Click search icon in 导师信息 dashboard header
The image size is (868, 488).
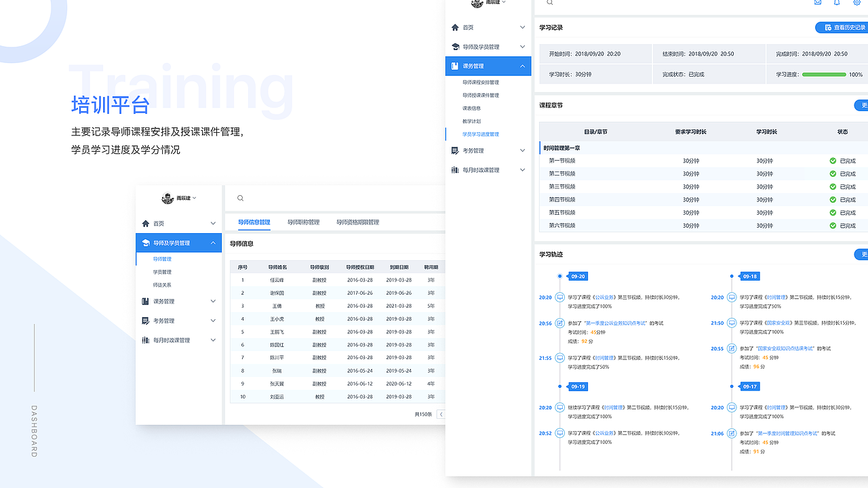pos(240,199)
